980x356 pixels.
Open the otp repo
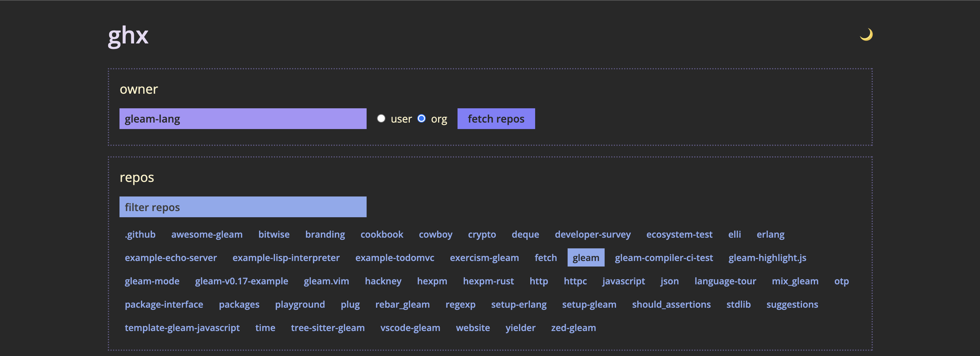[x=841, y=281]
